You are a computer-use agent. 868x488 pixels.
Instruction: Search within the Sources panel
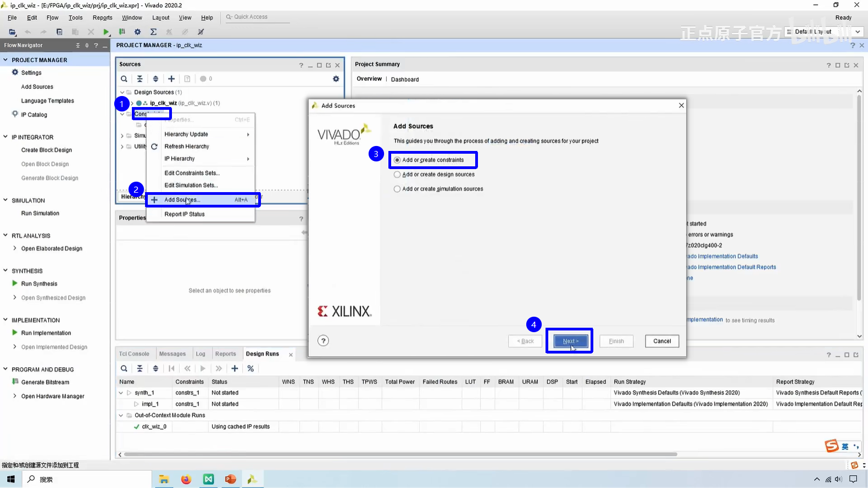coord(124,79)
